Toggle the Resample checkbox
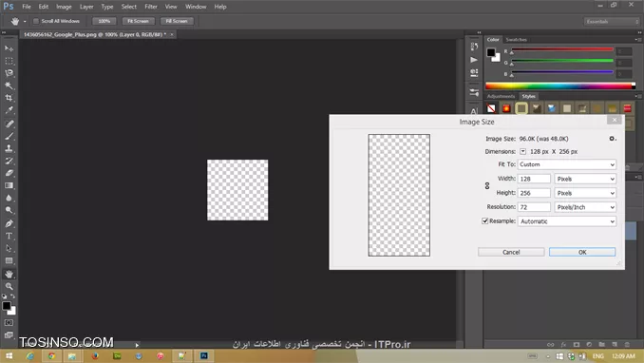The image size is (644, 363). pyautogui.click(x=484, y=221)
